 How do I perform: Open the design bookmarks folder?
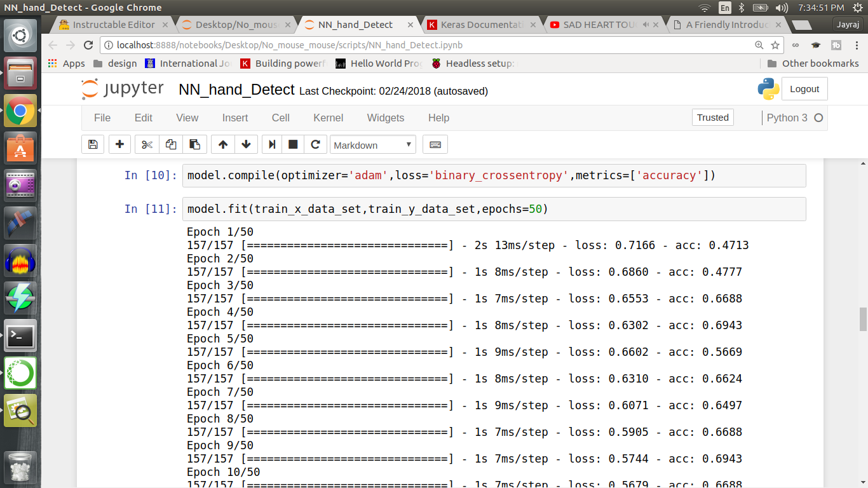[x=115, y=64]
